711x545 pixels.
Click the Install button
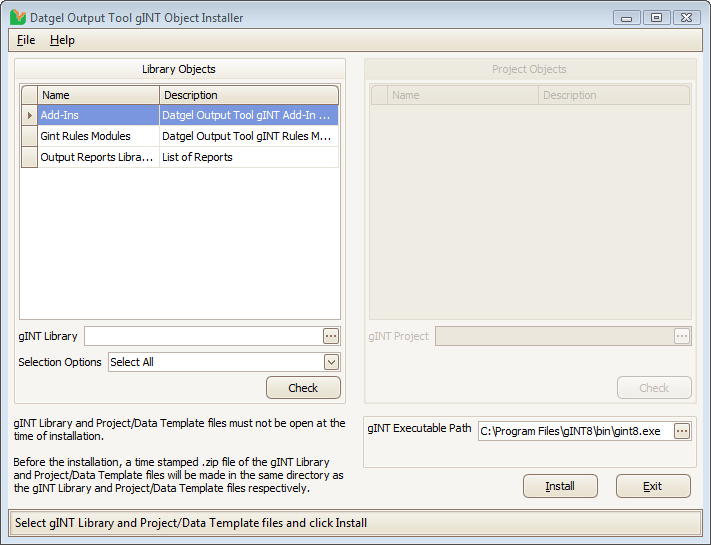tap(560, 486)
